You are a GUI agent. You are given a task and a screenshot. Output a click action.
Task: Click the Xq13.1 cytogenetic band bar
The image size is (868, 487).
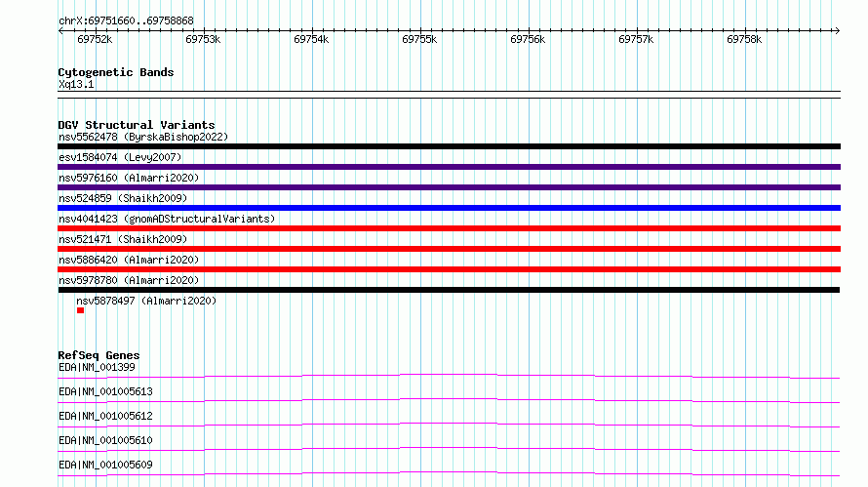[x=449, y=95]
